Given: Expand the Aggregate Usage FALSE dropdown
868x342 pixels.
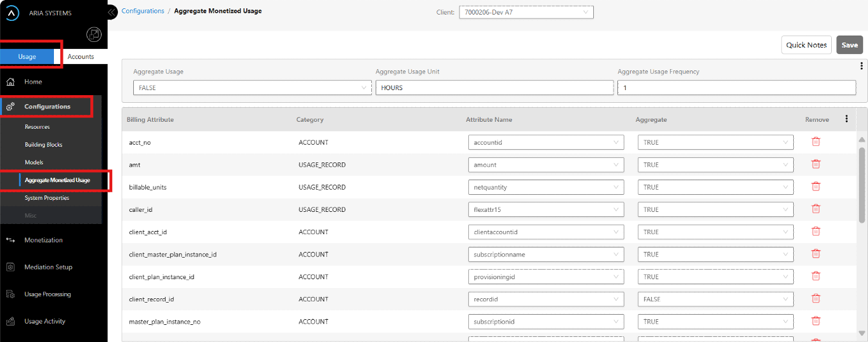Looking at the screenshot, I should pyautogui.click(x=252, y=88).
